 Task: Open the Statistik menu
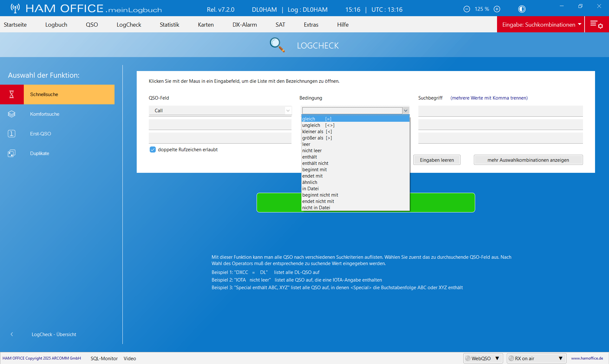169,24
